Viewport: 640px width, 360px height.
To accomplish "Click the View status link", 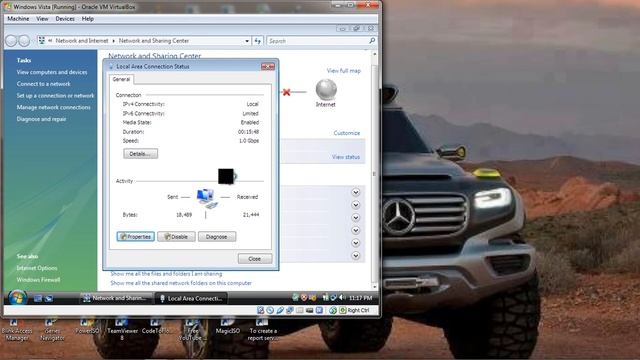I will (346, 157).
